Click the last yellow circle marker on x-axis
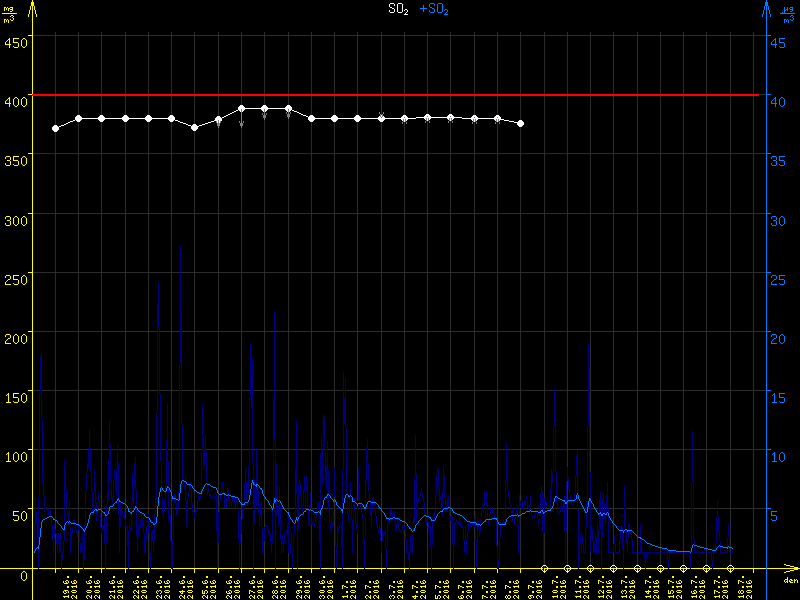The image size is (800, 600). (x=730, y=568)
